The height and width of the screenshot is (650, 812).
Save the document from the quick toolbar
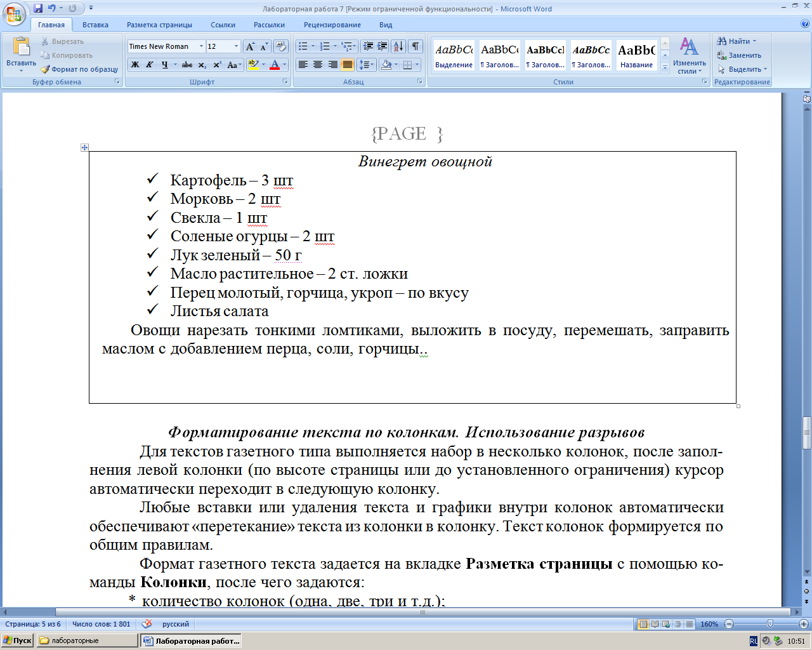39,8
